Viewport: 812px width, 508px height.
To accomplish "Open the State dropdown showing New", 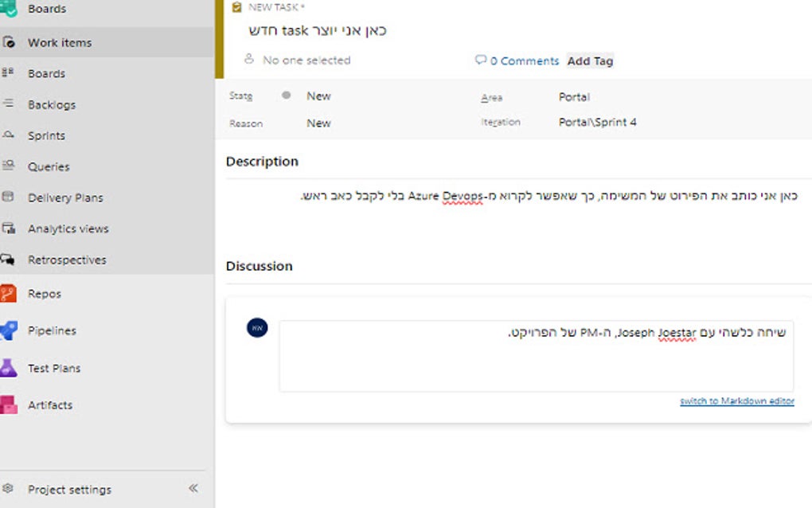I will pyautogui.click(x=318, y=96).
